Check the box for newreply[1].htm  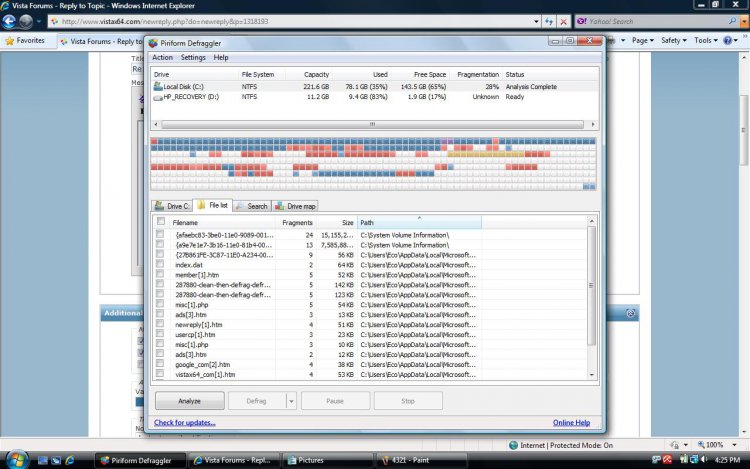(160, 324)
